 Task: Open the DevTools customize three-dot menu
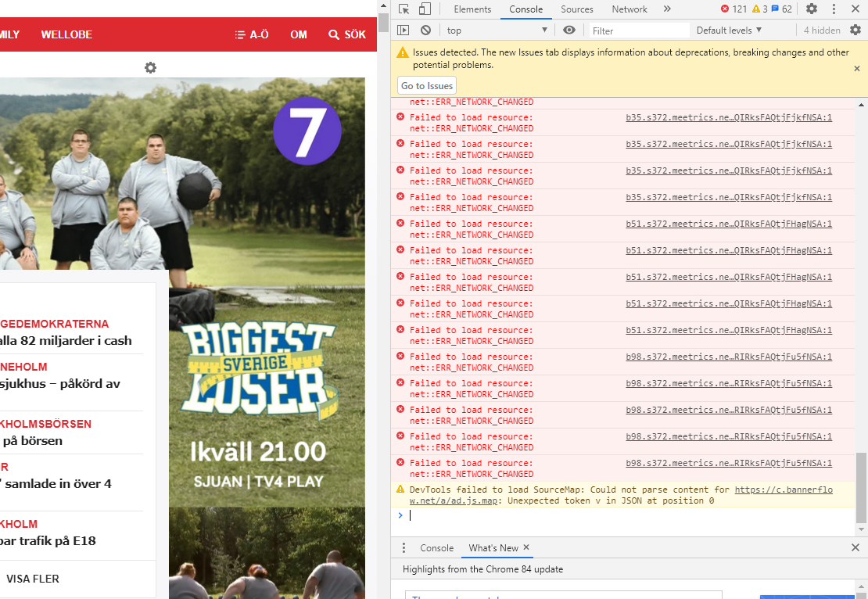pyautogui.click(x=834, y=9)
